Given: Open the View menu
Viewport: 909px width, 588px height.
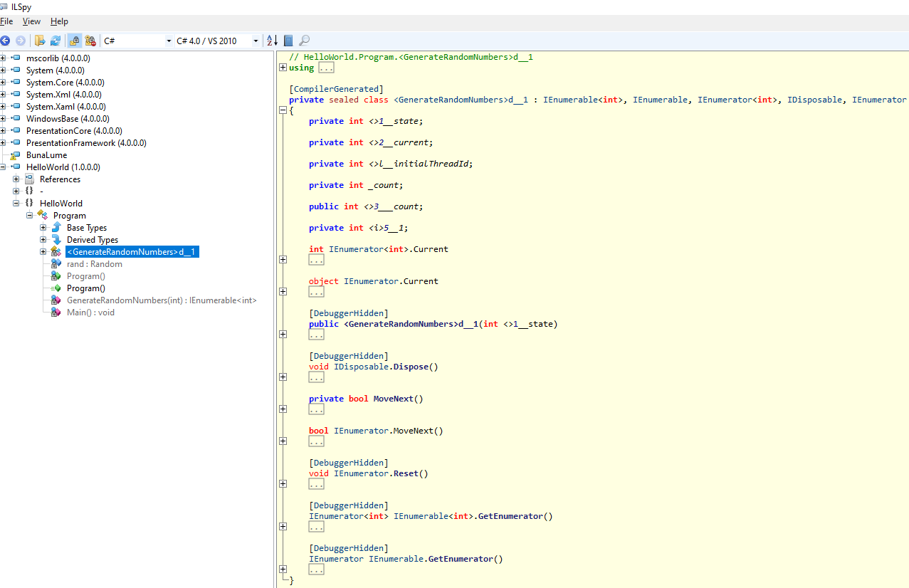Looking at the screenshot, I should (31, 21).
